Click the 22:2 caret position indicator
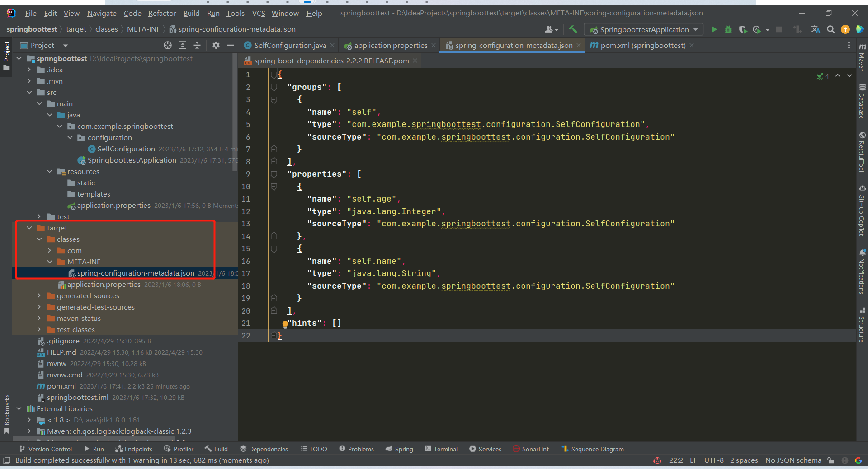This screenshot has height=469, width=868. (676, 460)
